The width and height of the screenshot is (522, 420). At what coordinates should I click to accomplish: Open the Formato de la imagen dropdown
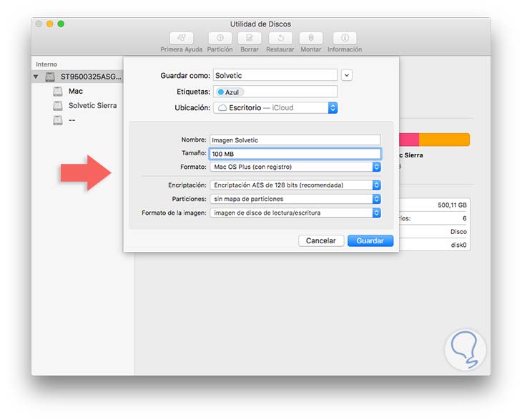pyautogui.click(x=295, y=213)
